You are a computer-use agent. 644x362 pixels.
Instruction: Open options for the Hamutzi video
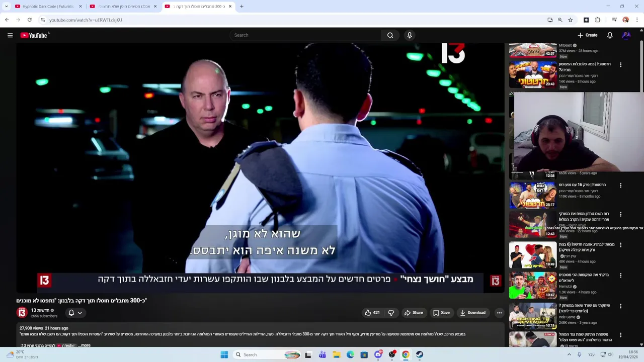620,276
